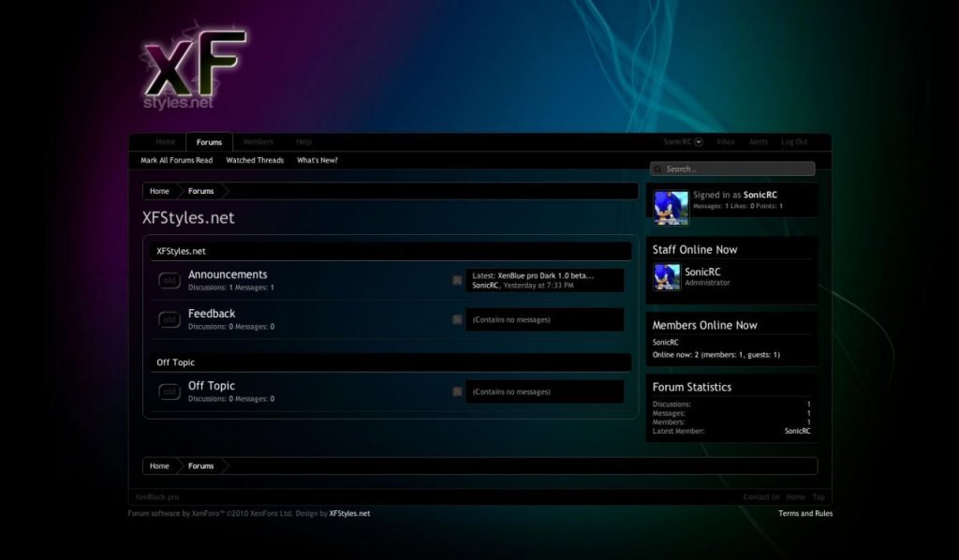Open the Off Topic forum link
The image size is (959, 560).
click(x=212, y=386)
